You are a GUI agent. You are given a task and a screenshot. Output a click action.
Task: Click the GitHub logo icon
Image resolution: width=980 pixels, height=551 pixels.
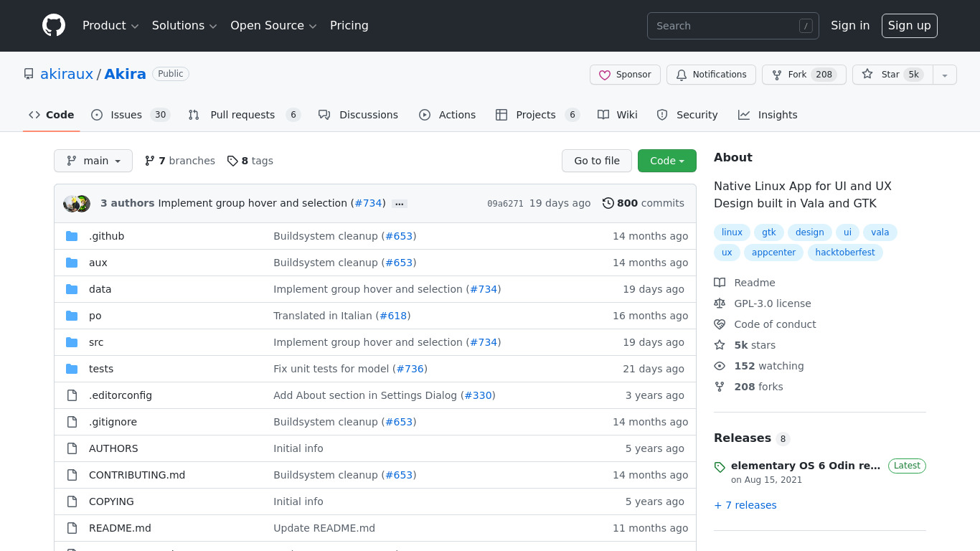54,26
